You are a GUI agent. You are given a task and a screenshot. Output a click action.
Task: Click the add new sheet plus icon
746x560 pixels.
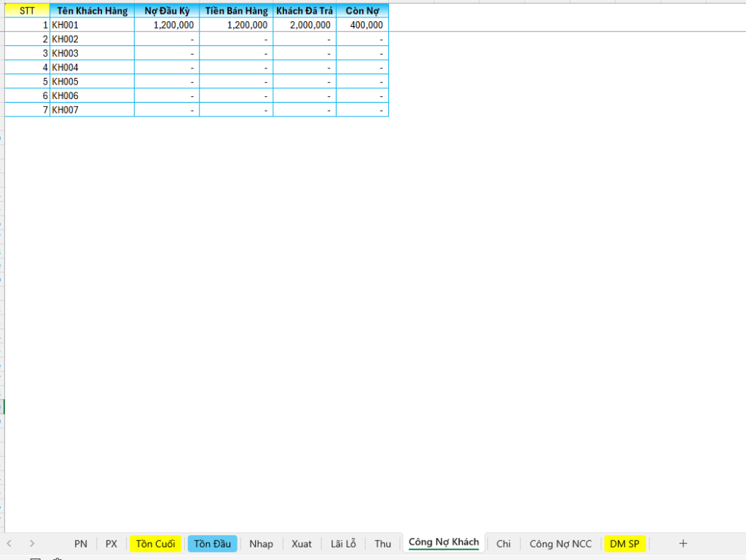[683, 543]
